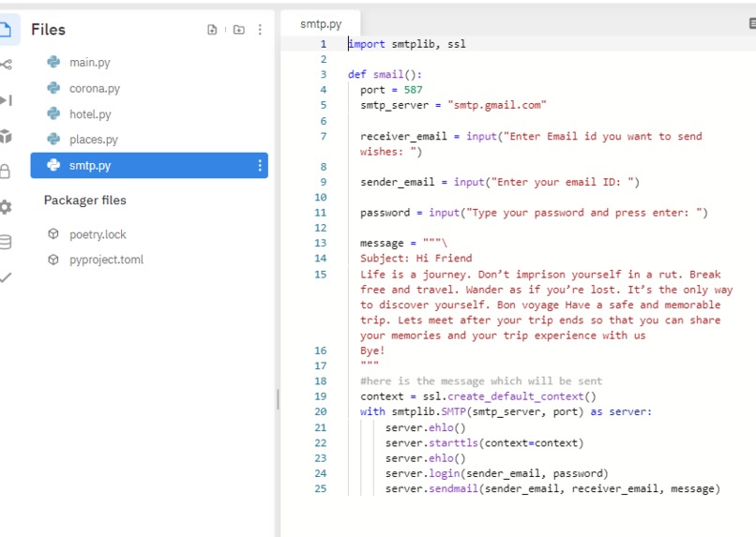The image size is (756, 537).
Task: Click the panel divider handle beside editor
Action: pyautogui.click(x=278, y=399)
